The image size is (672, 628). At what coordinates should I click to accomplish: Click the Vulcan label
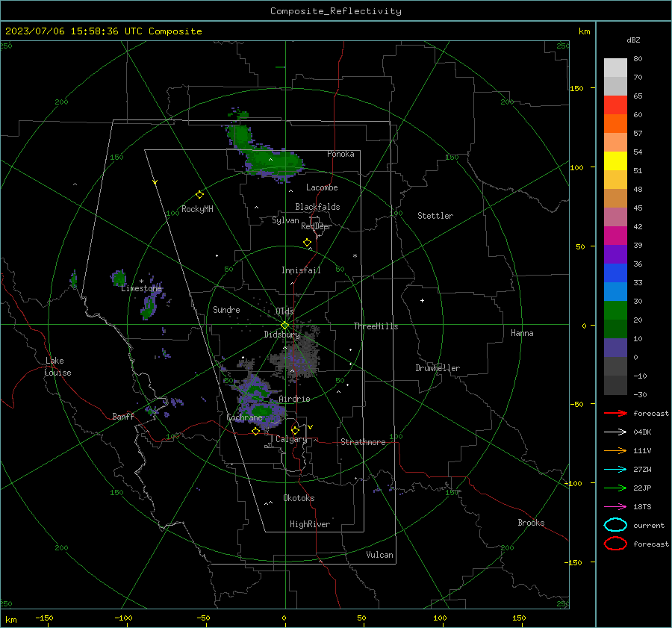tap(379, 555)
